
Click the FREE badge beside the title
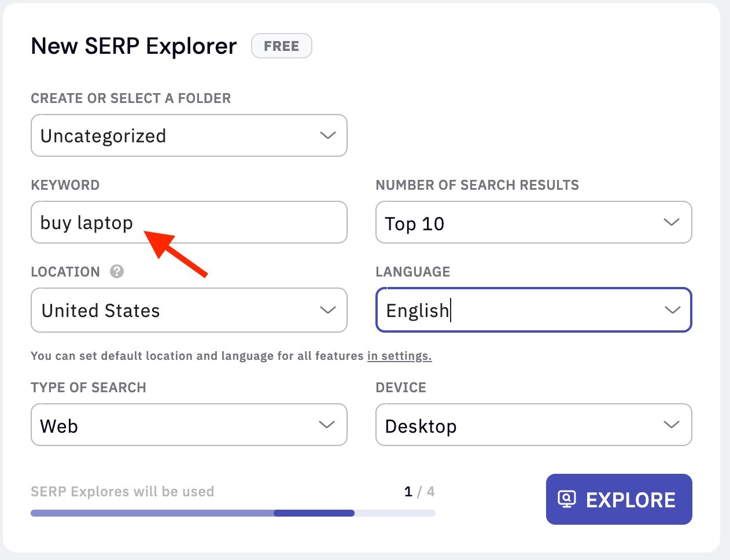(282, 46)
